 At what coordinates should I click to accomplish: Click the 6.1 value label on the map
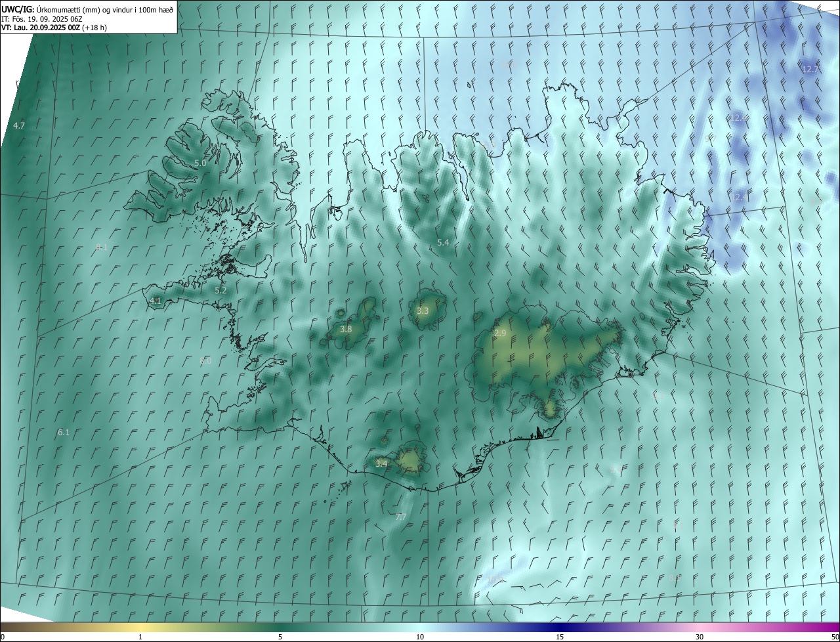64,433
